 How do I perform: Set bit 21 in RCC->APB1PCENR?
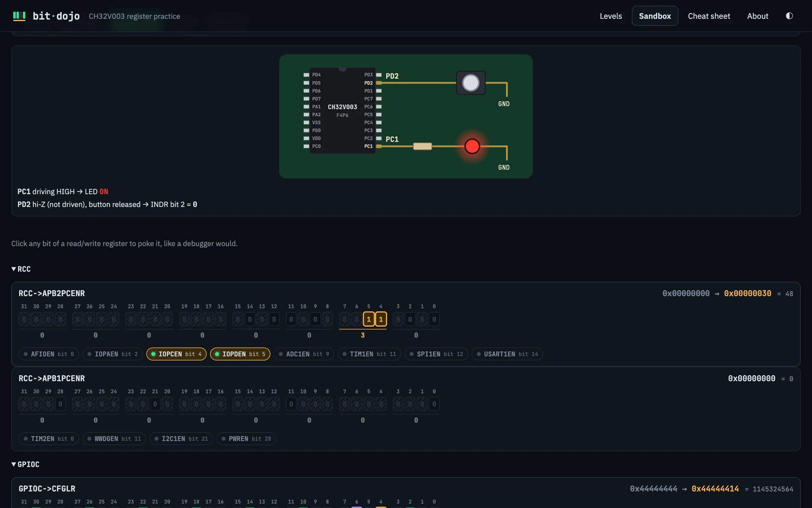155,404
